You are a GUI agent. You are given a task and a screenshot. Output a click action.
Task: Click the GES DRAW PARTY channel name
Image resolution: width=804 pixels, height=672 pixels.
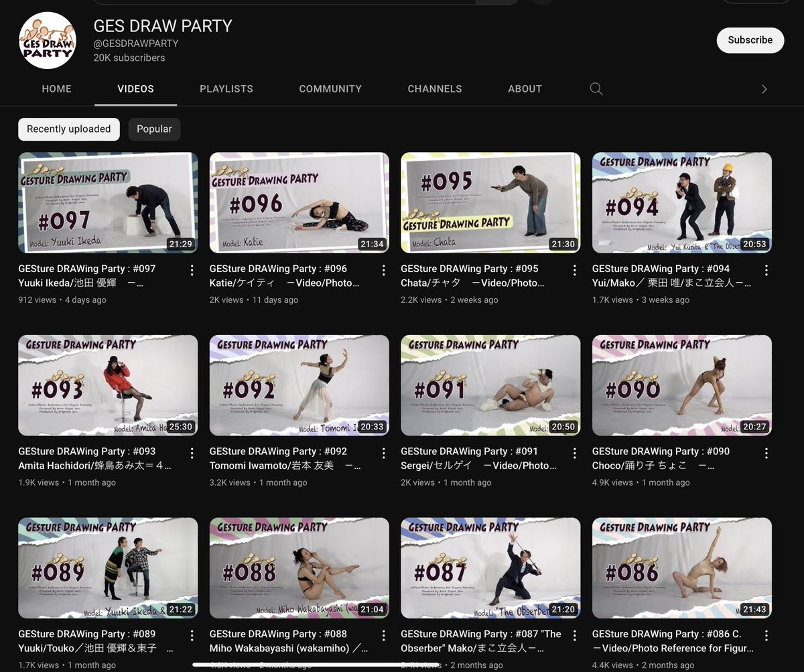tap(163, 26)
